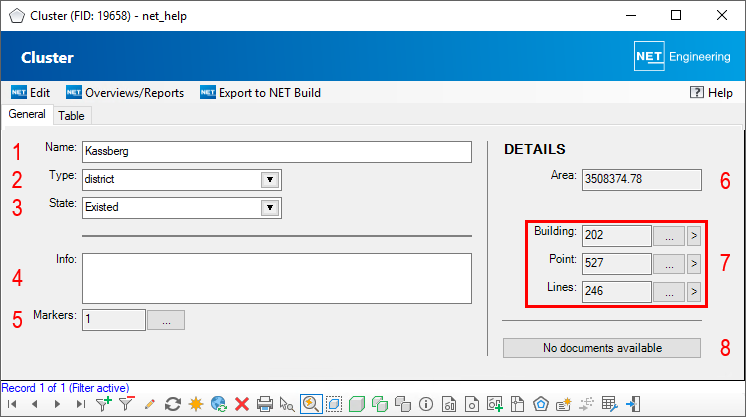Click Point ellipsis button
Viewport: 746px width, 417px height.
[669, 264]
